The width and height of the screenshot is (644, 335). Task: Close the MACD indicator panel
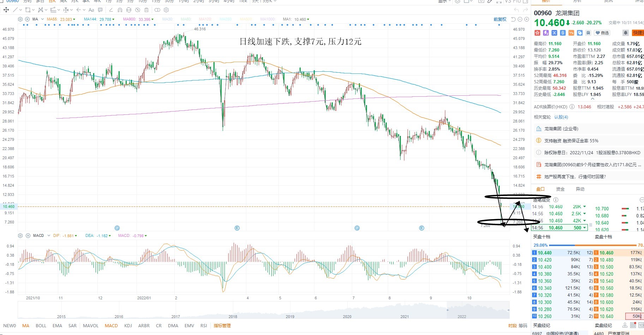click(28, 235)
